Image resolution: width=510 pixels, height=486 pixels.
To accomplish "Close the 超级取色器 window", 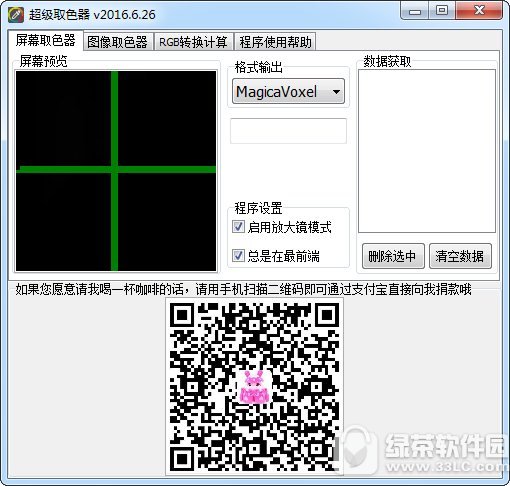I will tap(479, 11).
